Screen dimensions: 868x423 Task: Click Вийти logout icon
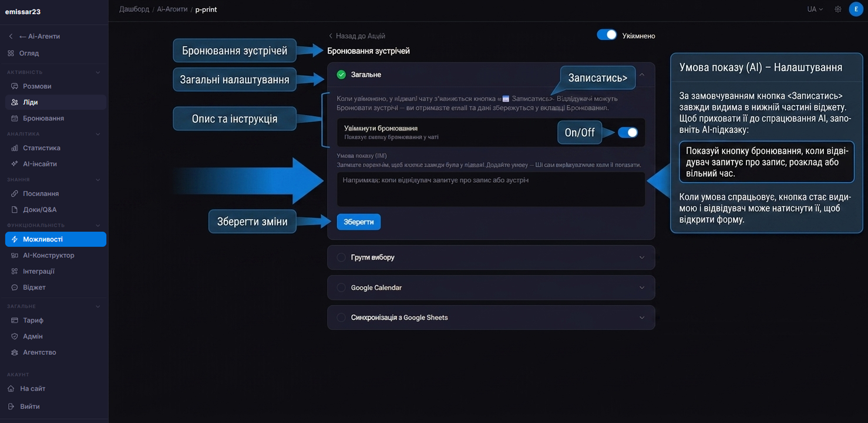pyautogui.click(x=11, y=407)
